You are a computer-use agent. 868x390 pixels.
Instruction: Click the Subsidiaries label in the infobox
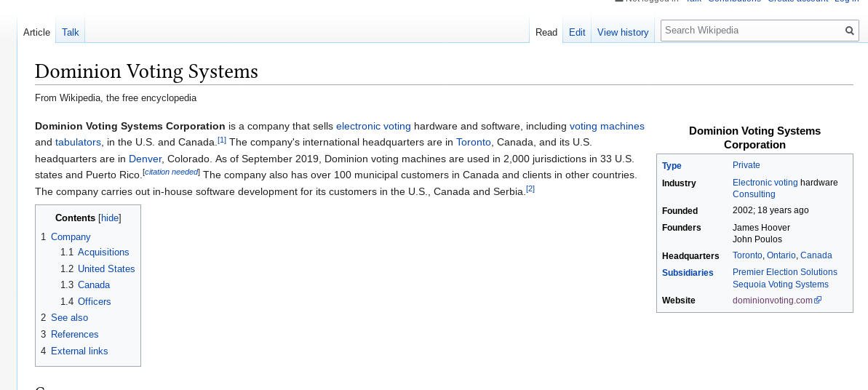tap(688, 273)
